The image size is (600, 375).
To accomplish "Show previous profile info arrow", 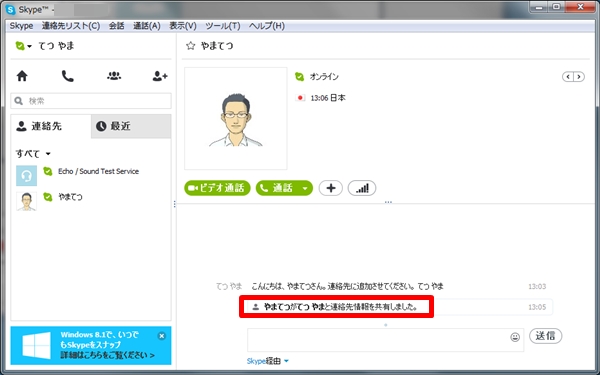I will click(568, 77).
